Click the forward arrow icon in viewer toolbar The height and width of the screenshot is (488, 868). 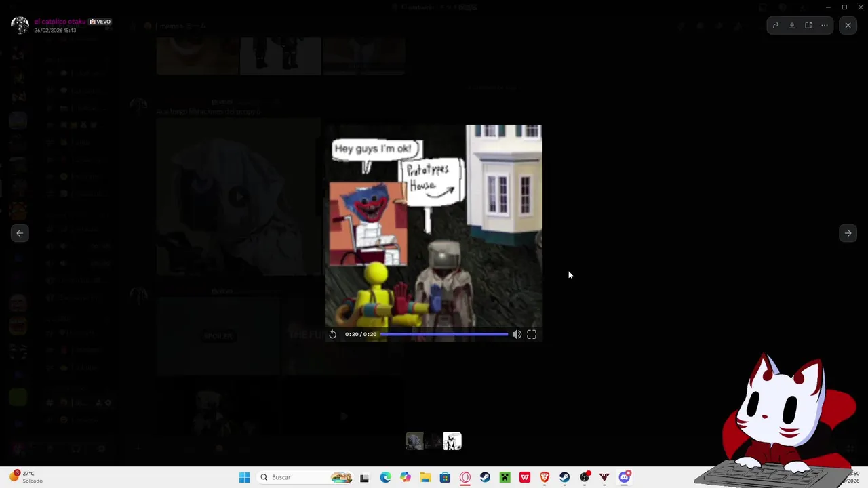pos(776,26)
